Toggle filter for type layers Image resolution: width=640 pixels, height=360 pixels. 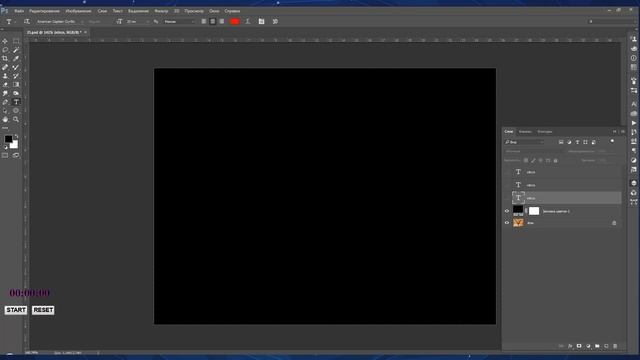pos(577,142)
